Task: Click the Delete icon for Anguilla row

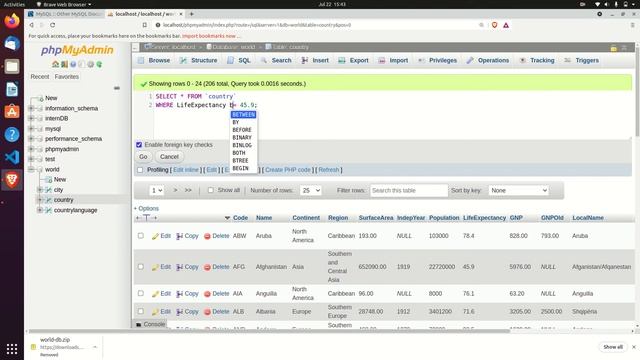Action: click(x=207, y=293)
